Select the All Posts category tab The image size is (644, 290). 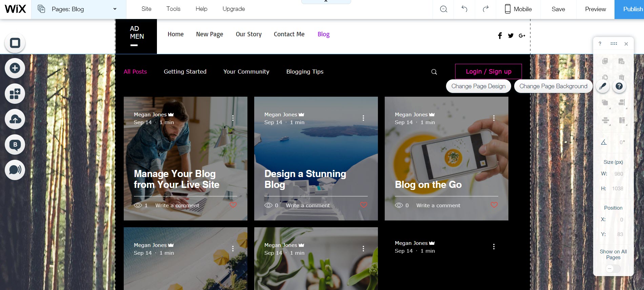(135, 72)
